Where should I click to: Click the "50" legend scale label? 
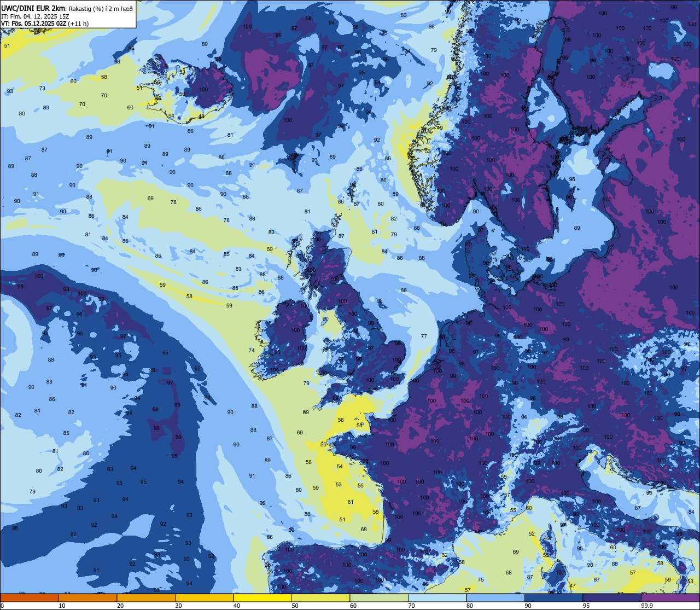(x=295, y=606)
